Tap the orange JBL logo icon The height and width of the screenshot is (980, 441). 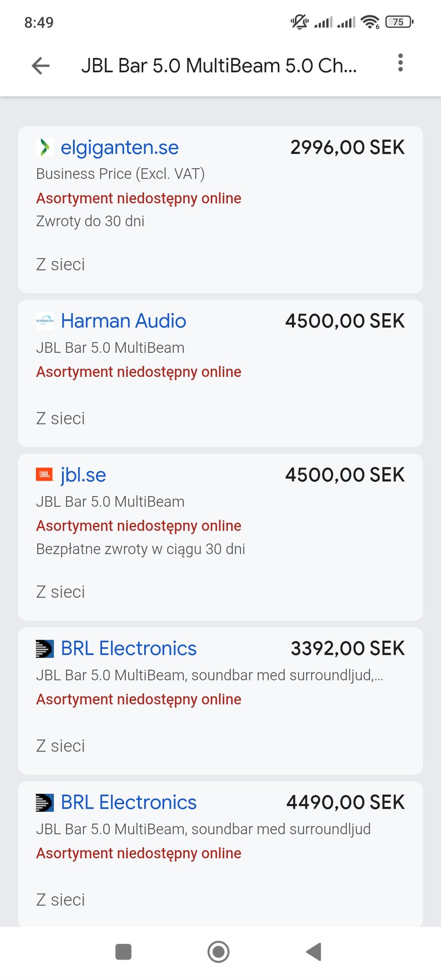click(x=45, y=475)
